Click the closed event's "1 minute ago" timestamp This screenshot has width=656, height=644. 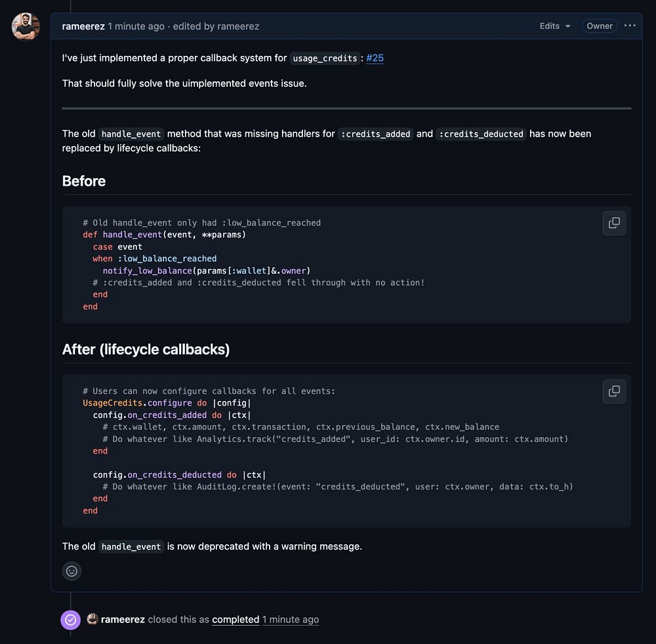291,620
